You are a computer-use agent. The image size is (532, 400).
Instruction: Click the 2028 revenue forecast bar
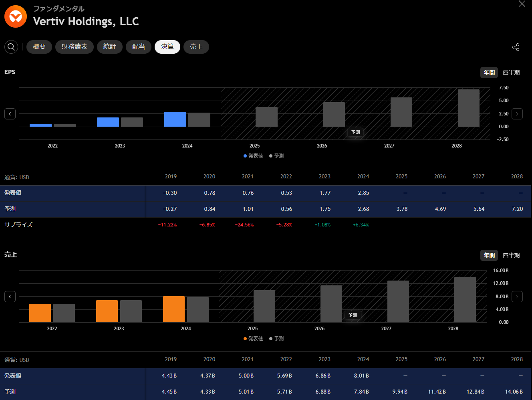pos(465,300)
